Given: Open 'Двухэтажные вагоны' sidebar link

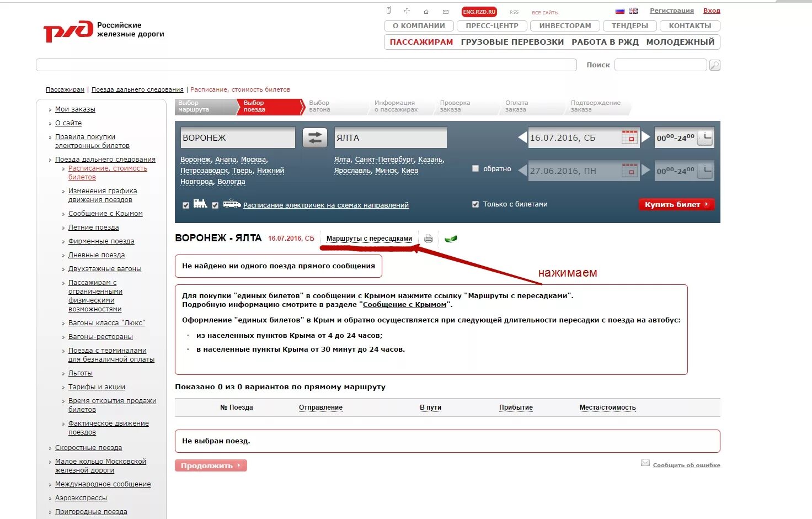Looking at the screenshot, I should [x=105, y=269].
